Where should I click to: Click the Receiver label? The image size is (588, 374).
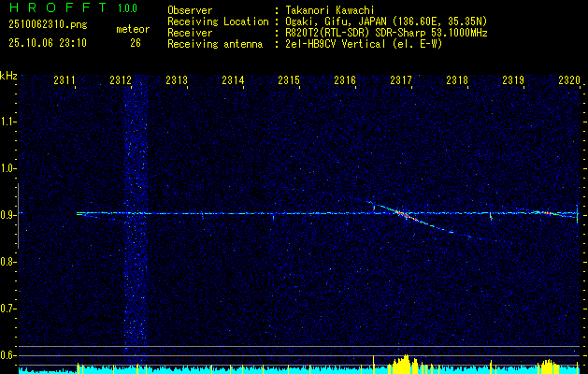tap(190, 33)
